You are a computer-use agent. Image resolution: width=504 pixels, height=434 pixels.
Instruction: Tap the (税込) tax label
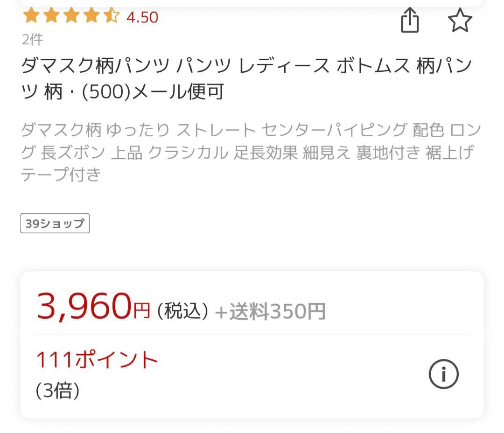[x=182, y=311]
